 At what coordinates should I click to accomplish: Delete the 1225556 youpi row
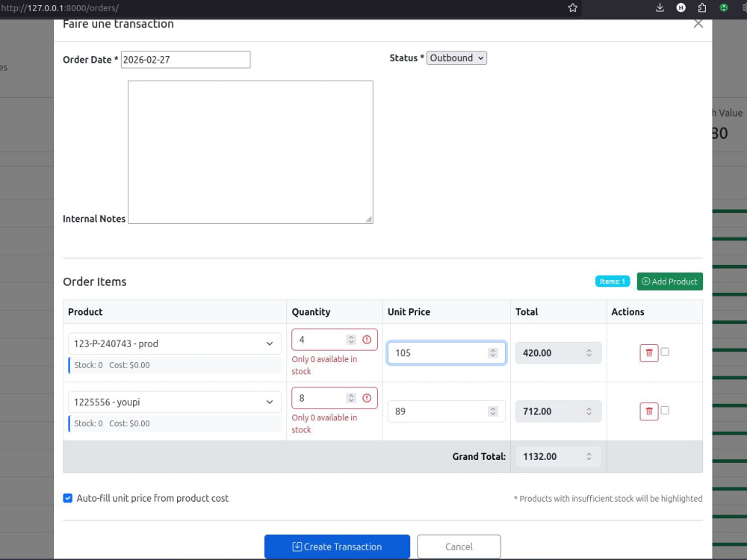(649, 411)
